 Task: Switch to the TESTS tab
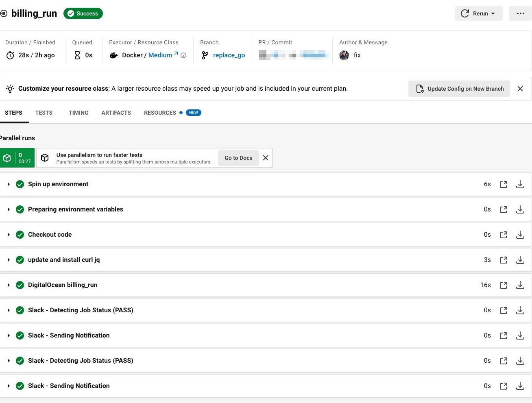pos(44,113)
